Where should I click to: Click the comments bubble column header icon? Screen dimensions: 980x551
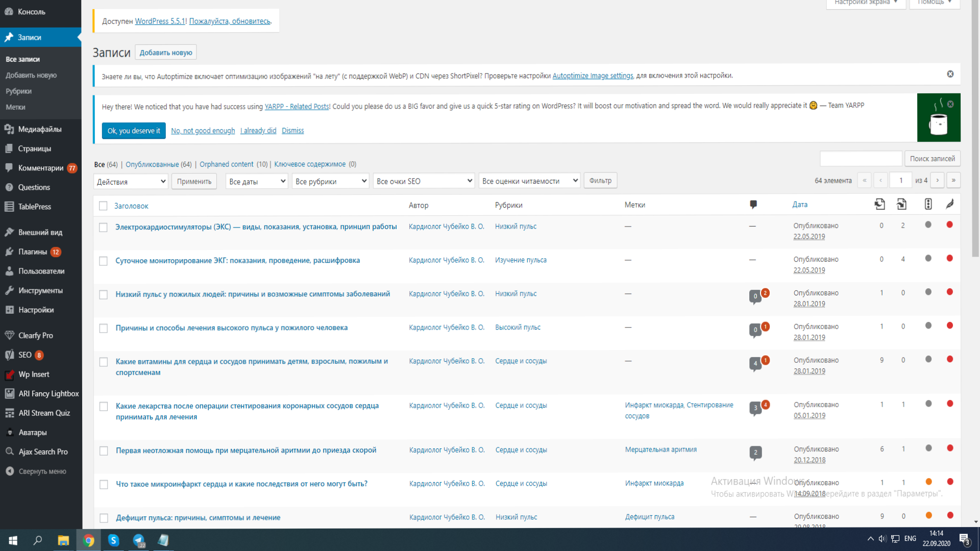pyautogui.click(x=753, y=205)
